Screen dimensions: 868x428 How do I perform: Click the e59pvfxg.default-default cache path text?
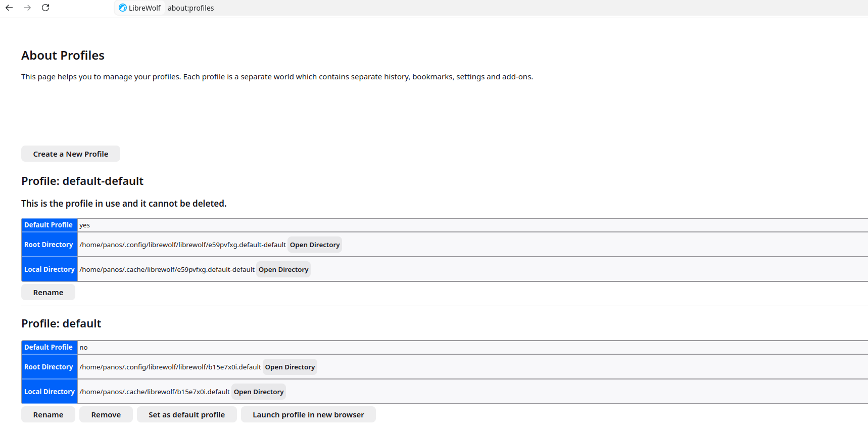(167, 269)
